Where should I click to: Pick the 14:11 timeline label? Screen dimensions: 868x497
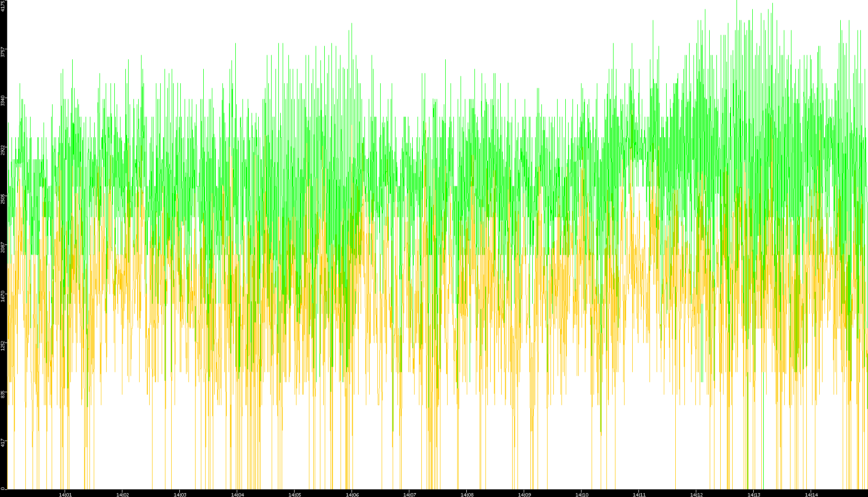pos(639,494)
